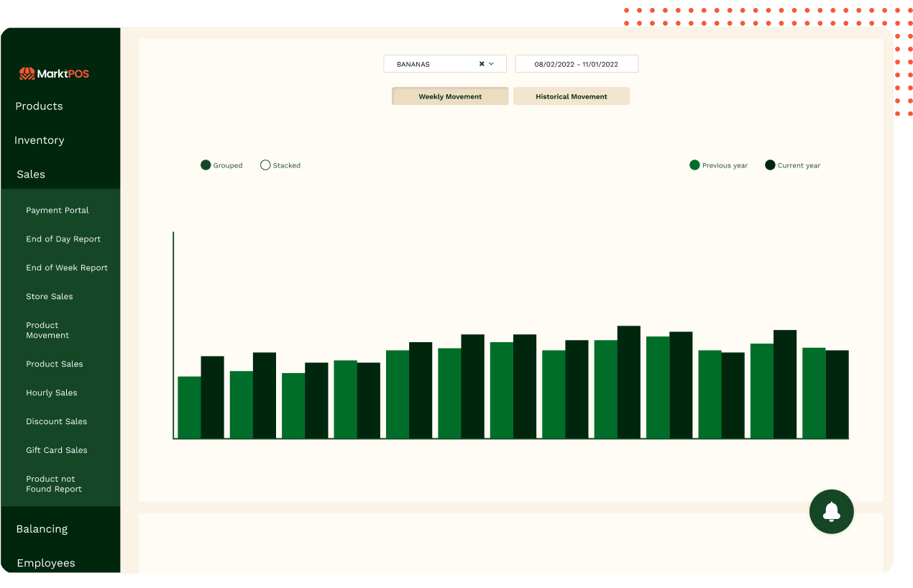Open the date range picker field
The width and height of the screenshot is (913, 588).
pyautogui.click(x=576, y=64)
